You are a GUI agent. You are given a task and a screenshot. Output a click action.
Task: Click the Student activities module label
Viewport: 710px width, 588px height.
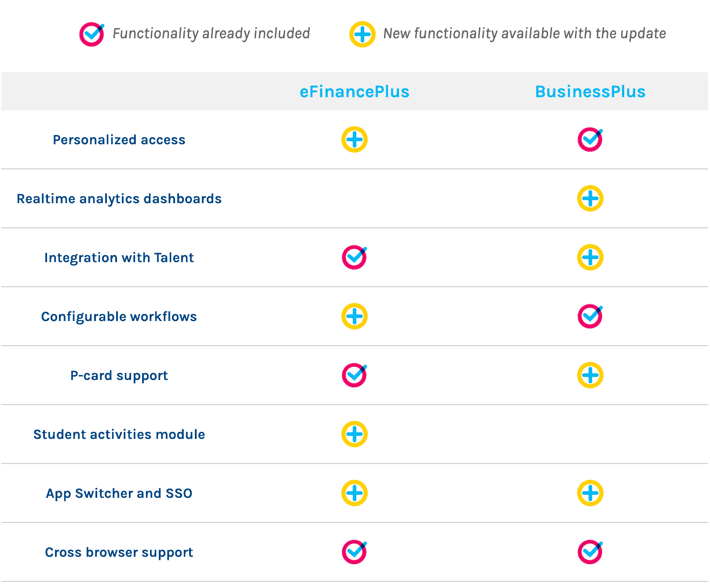click(119, 435)
